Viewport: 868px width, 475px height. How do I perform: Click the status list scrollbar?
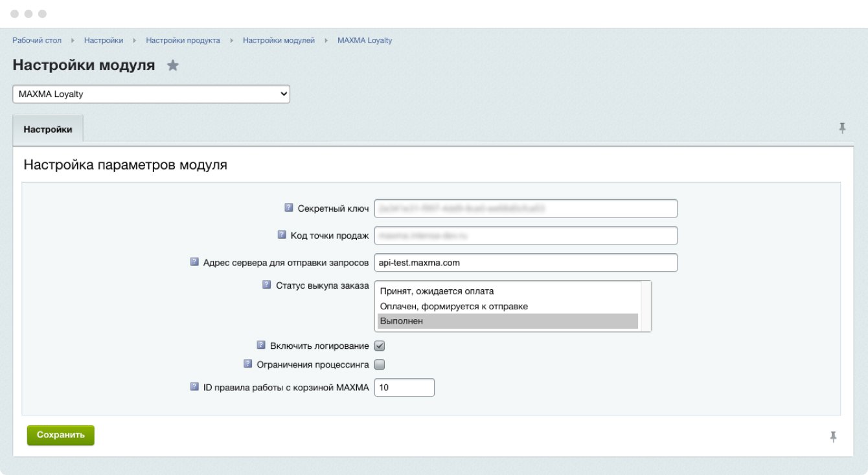click(x=645, y=306)
